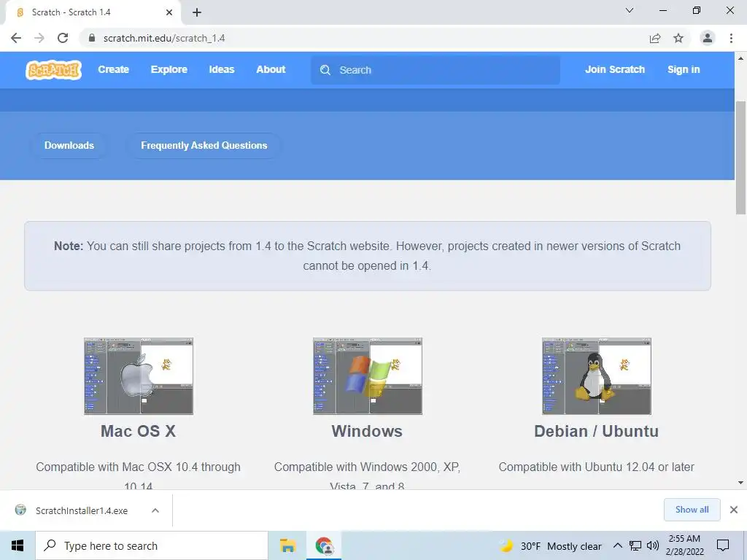Go back to the previous page

point(16,38)
